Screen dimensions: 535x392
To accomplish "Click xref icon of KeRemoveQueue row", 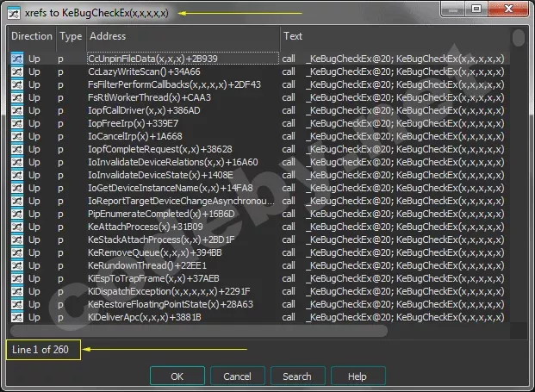I will coord(17,252).
